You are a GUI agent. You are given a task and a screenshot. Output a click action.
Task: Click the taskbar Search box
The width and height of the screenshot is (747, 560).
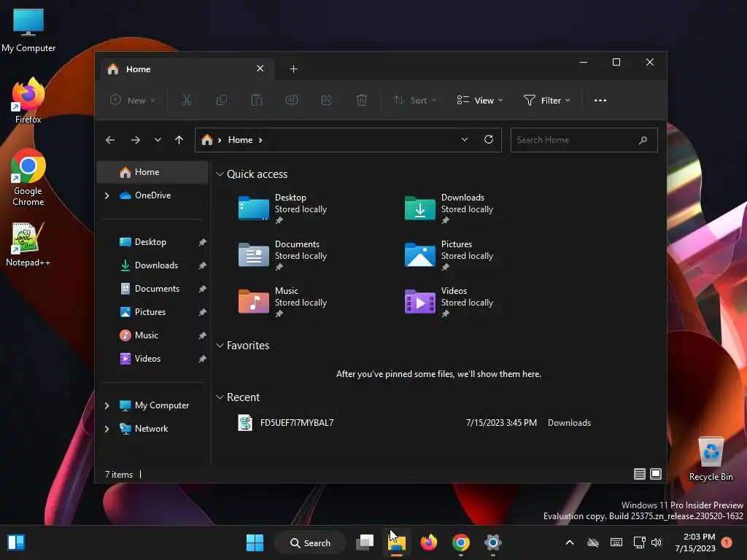[309, 542]
